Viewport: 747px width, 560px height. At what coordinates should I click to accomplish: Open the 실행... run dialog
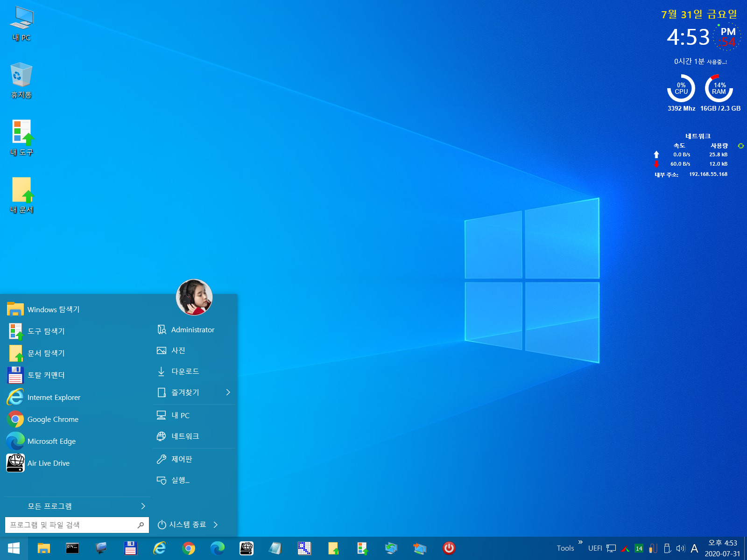(x=194, y=480)
